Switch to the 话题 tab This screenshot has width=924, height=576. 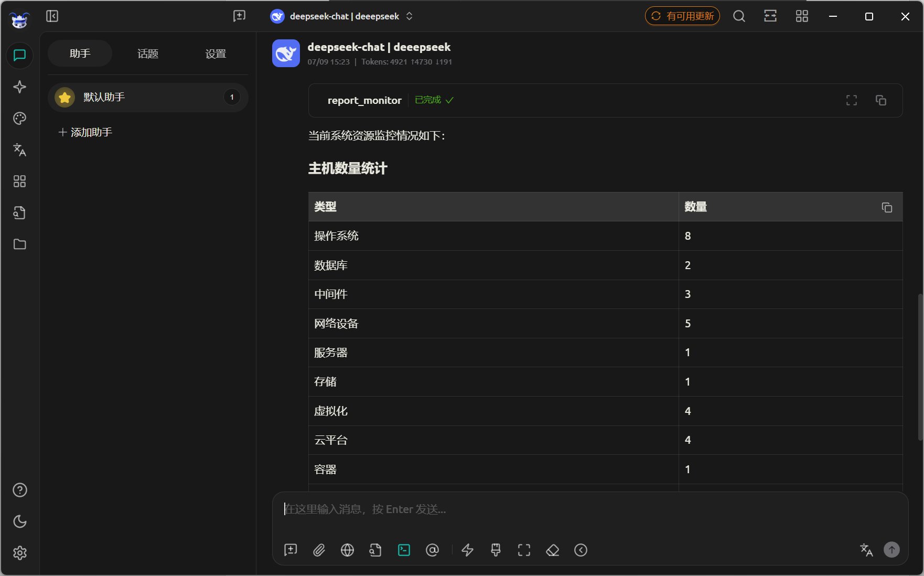coord(148,54)
